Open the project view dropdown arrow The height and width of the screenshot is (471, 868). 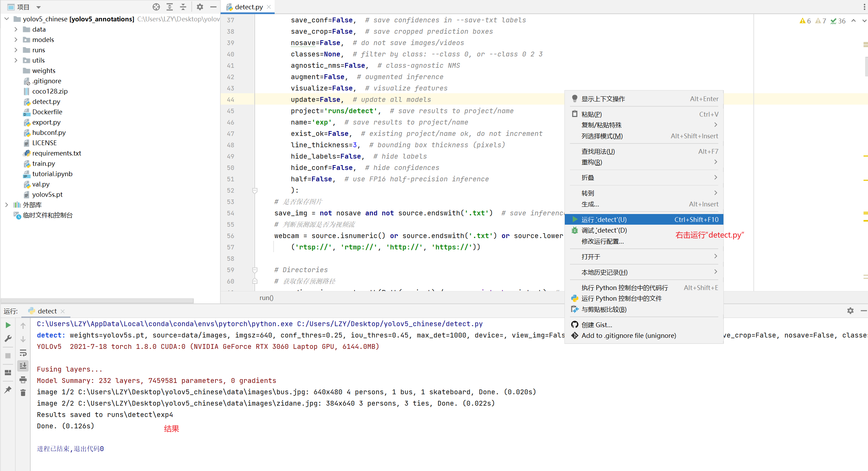click(x=39, y=7)
